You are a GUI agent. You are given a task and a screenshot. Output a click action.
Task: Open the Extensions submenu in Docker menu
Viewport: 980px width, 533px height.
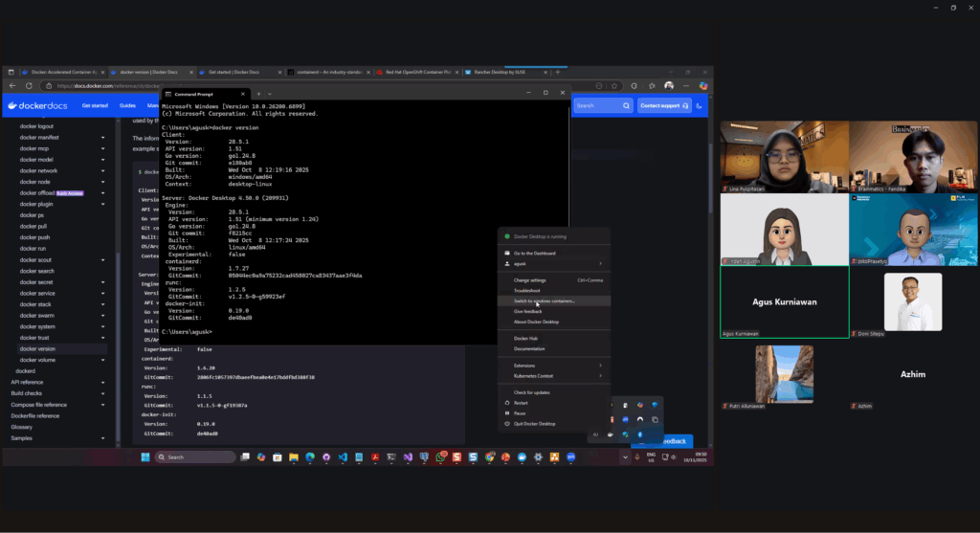(553, 365)
